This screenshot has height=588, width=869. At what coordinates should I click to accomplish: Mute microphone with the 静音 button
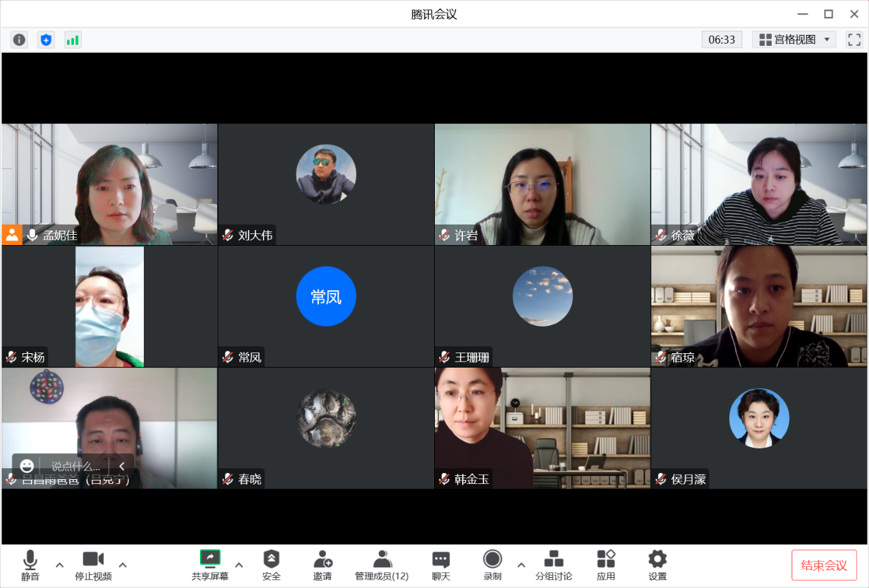pos(30,565)
